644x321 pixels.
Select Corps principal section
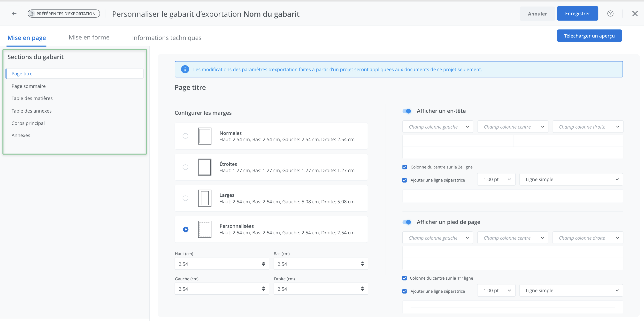point(28,123)
